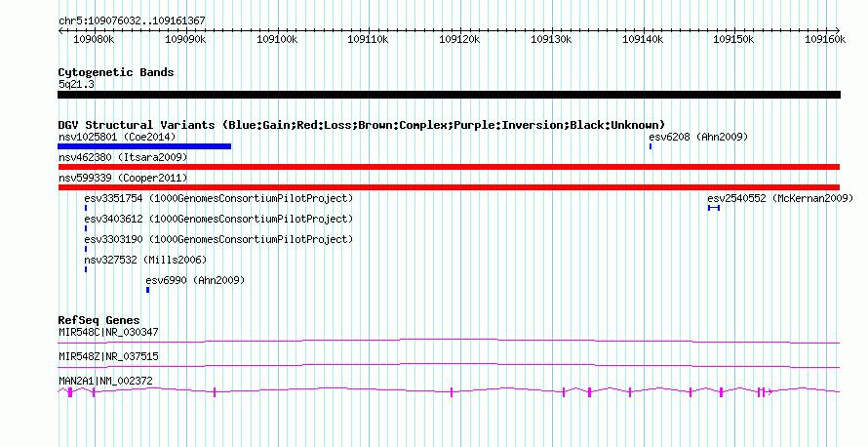Open the MIR548C|NR_030347 gene label
868x447 pixels.
pos(108,332)
